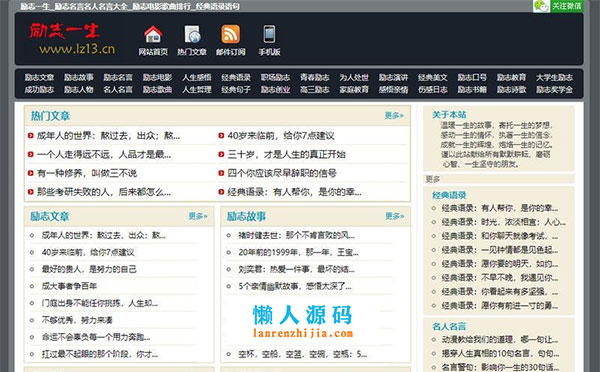The image size is (600, 372).
Task: Click 更多» in the 热门文章 panel
Action: 394,116
